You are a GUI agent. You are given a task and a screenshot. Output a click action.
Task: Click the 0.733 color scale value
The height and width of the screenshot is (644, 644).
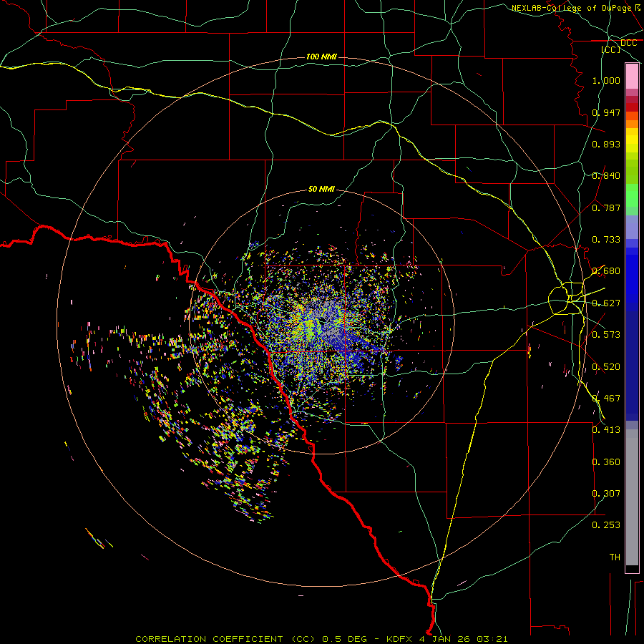pos(606,240)
